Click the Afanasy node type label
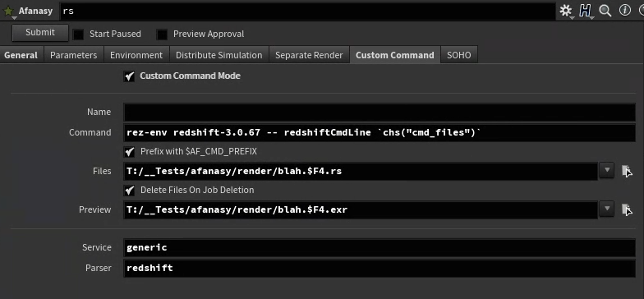 coord(35,11)
